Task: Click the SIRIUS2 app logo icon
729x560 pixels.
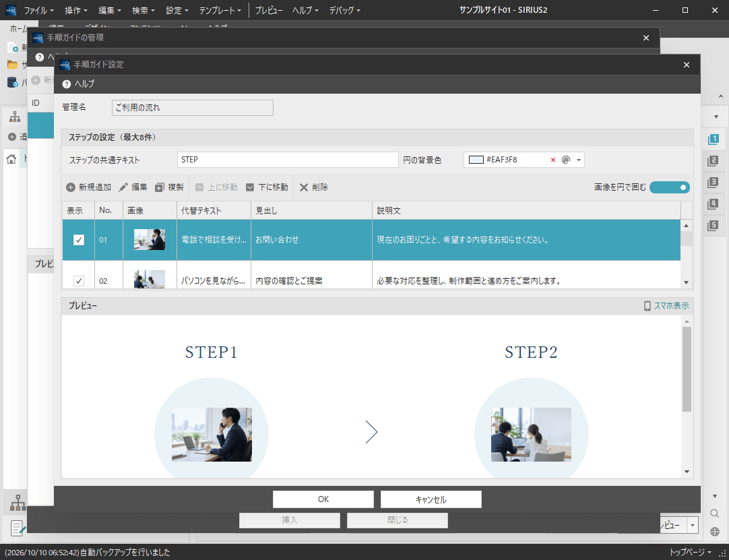Action: pyautogui.click(x=10, y=9)
